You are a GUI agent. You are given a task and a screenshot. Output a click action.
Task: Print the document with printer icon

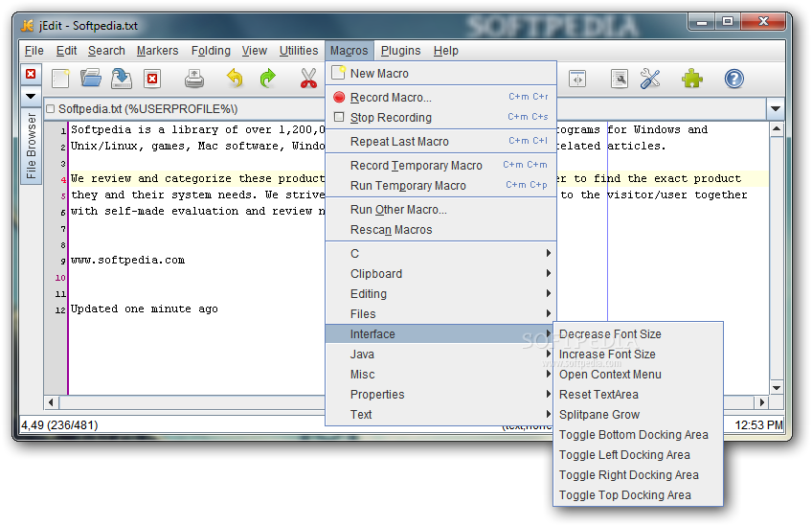(194, 79)
